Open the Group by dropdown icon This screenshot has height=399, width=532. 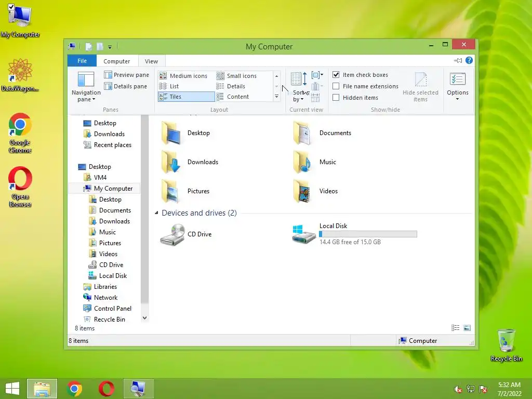click(x=317, y=75)
